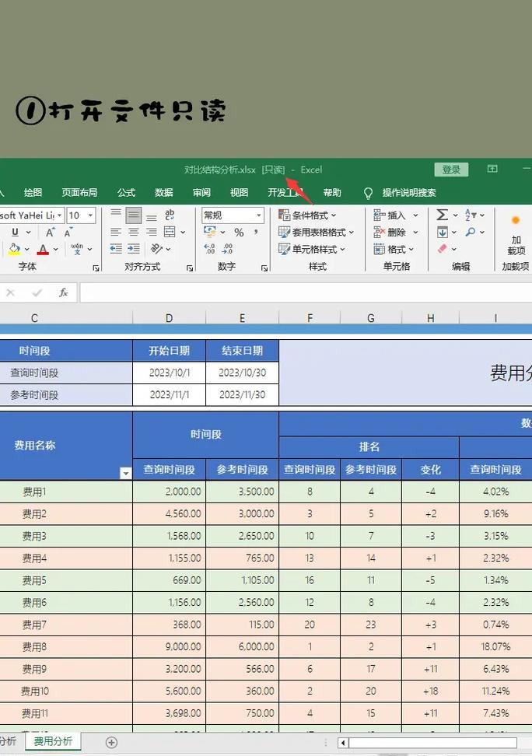The width and height of the screenshot is (532, 756).
Task: Click the add-ins (加载项) icon
Action: click(516, 235)
